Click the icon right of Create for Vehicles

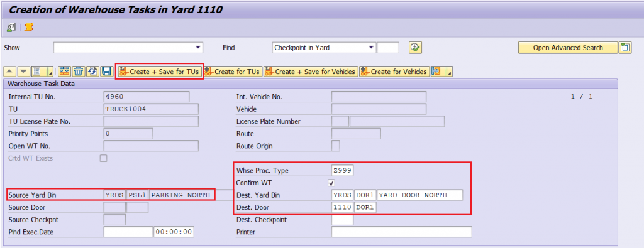pyautogui.click(x=437, y=72)
